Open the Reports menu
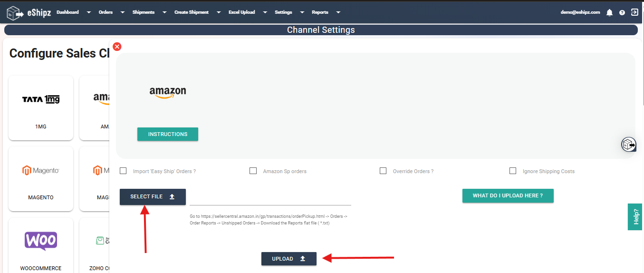The height and width of the screenshot is (273, 644). (320, 12)
